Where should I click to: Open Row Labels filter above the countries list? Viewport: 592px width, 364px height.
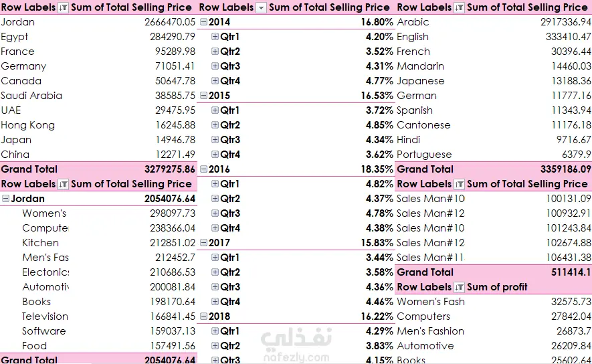pos(63,7)
